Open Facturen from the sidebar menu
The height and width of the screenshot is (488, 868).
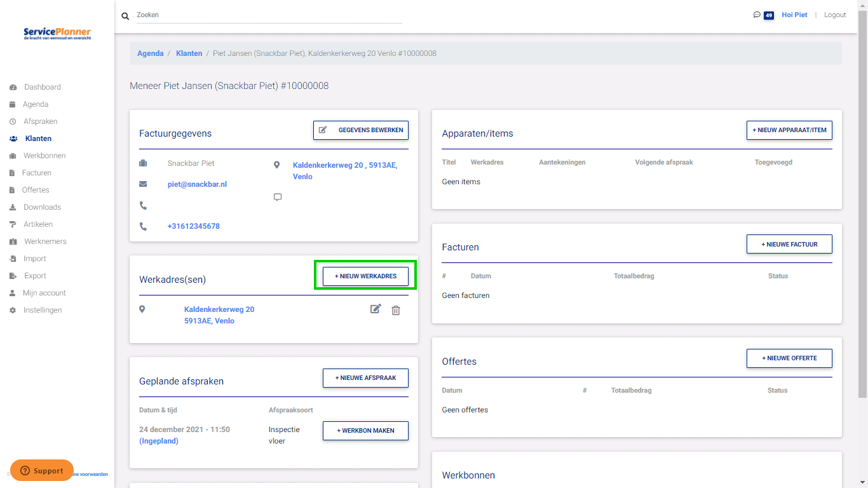pos(37,173)
